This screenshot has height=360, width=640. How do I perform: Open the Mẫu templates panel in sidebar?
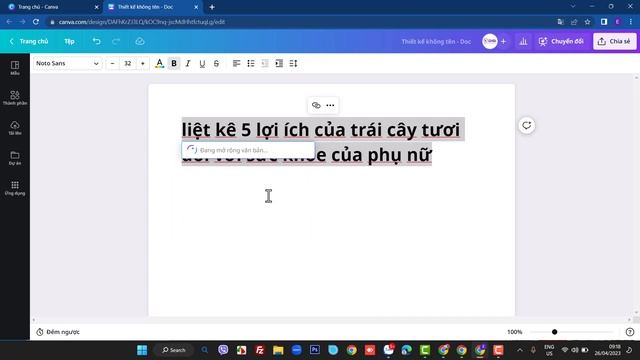pyautogui.click(x=15, y=68)
